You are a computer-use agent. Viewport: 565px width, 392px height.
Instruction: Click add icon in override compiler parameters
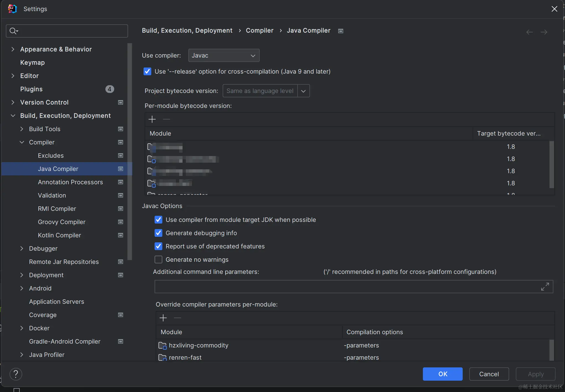pos(163,318)
